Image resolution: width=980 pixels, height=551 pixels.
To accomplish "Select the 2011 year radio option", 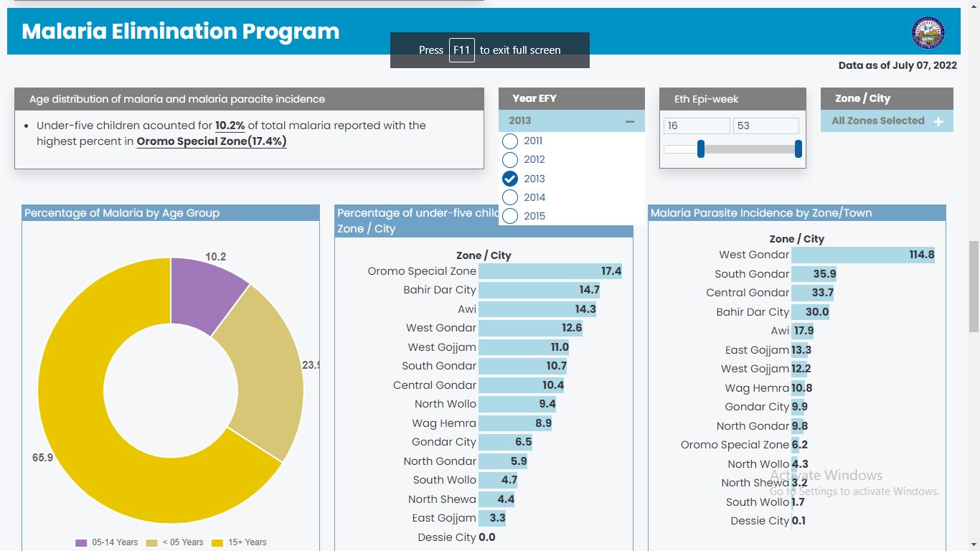I will point(510,141).
